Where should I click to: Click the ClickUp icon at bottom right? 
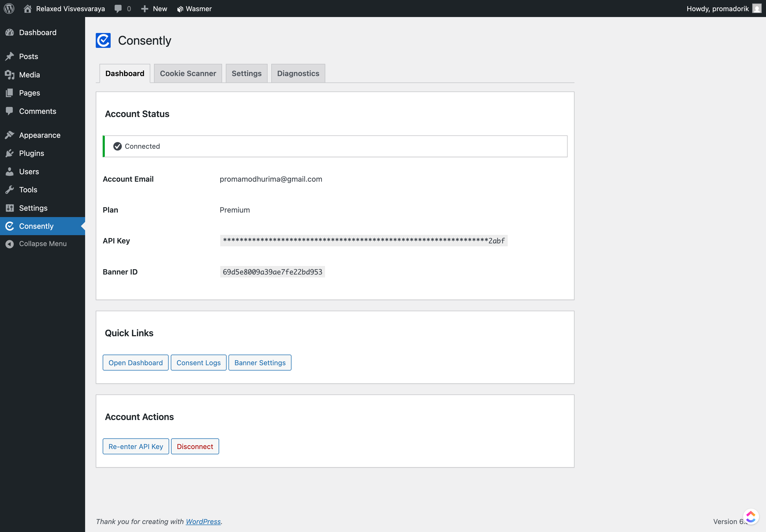coord(751,516)
